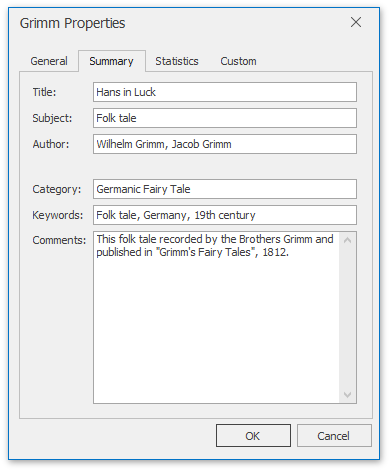Click the Author: label

pos(51,144)
